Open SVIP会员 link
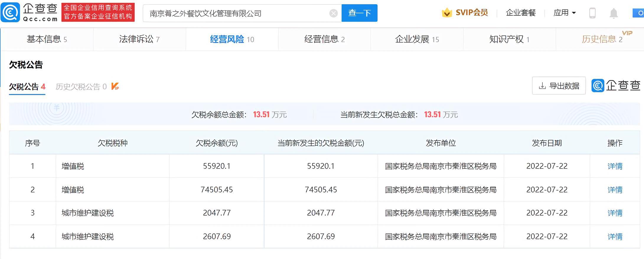 coord(472,12)
